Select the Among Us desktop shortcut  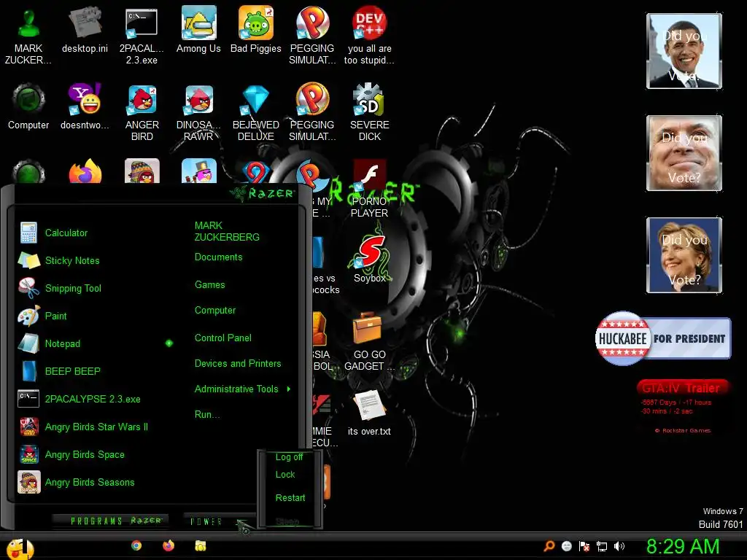click(198, 29)
